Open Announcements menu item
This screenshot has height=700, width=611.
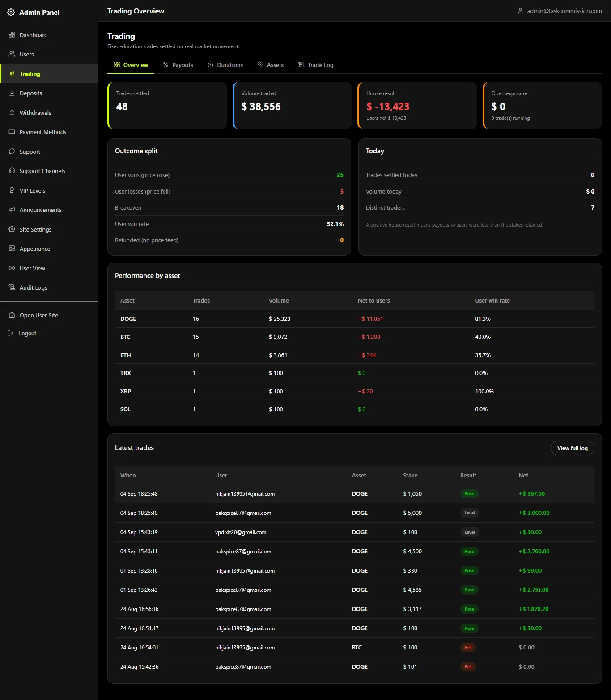pyautogui.click(x=49, y=210)
